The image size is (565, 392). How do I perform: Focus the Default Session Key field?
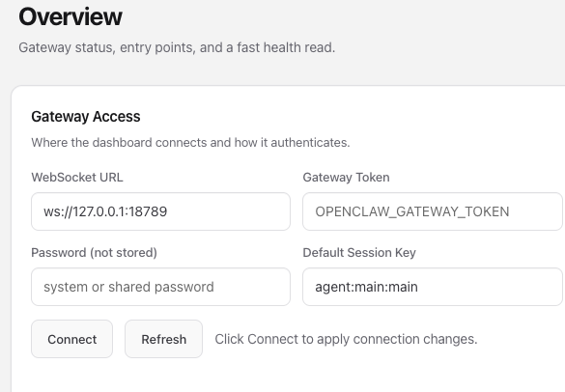click(433, 287)
